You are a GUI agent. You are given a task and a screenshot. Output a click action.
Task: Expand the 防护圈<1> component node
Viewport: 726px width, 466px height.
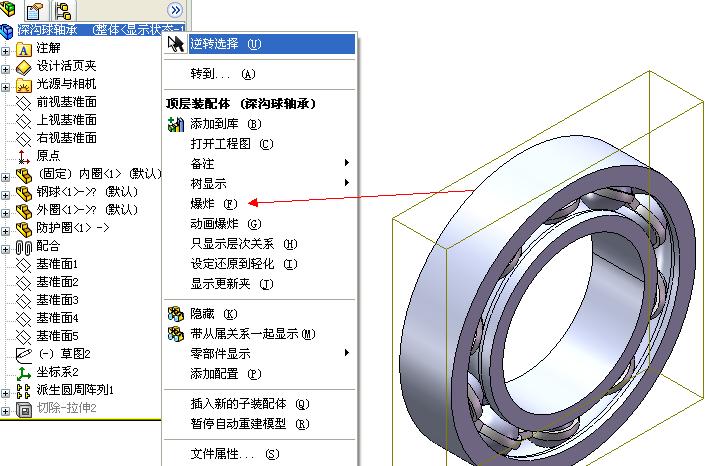[x=5, y=231]
